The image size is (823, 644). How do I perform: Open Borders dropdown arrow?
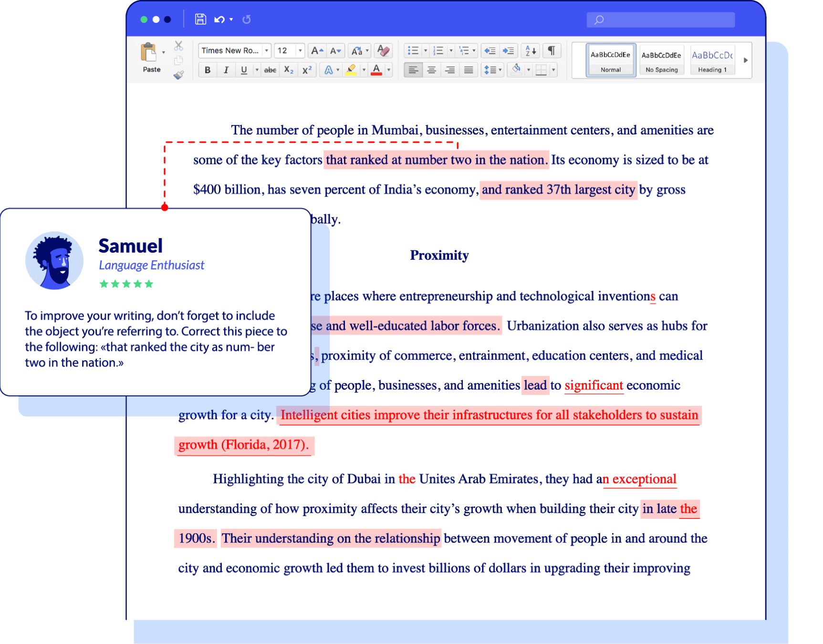coord(553,70)
